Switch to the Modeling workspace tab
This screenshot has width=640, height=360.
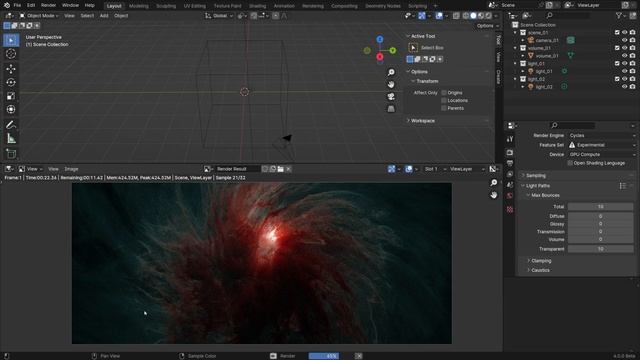pos(139,6)
